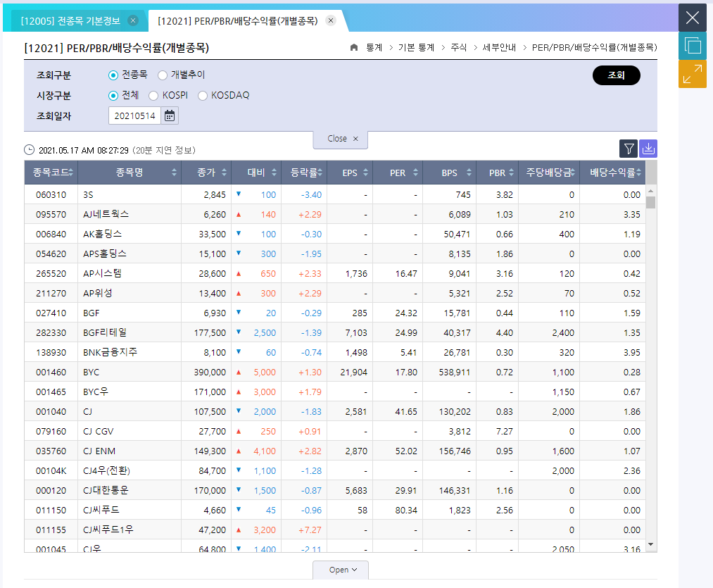Click CJ대한통운 stock name
The image size is (713, 588).
(x=106, y=491)
